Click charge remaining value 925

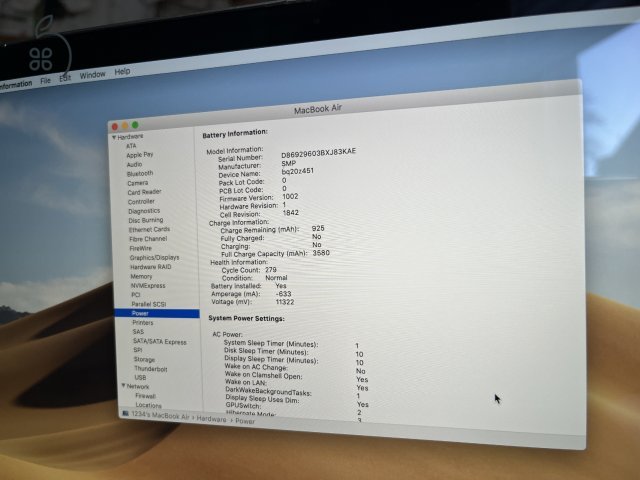[318, 229]
